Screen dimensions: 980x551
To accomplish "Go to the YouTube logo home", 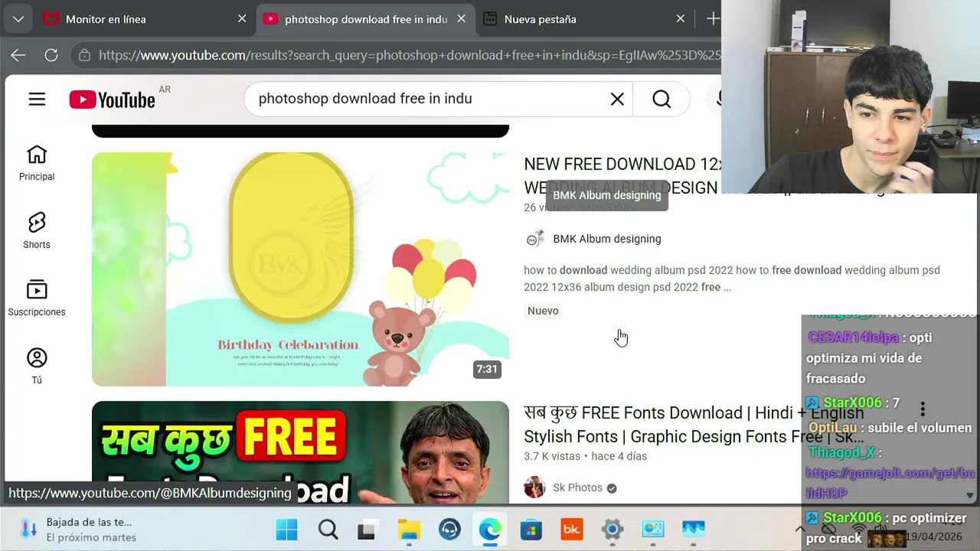I will pyautogui.click(x=112, y=99).
